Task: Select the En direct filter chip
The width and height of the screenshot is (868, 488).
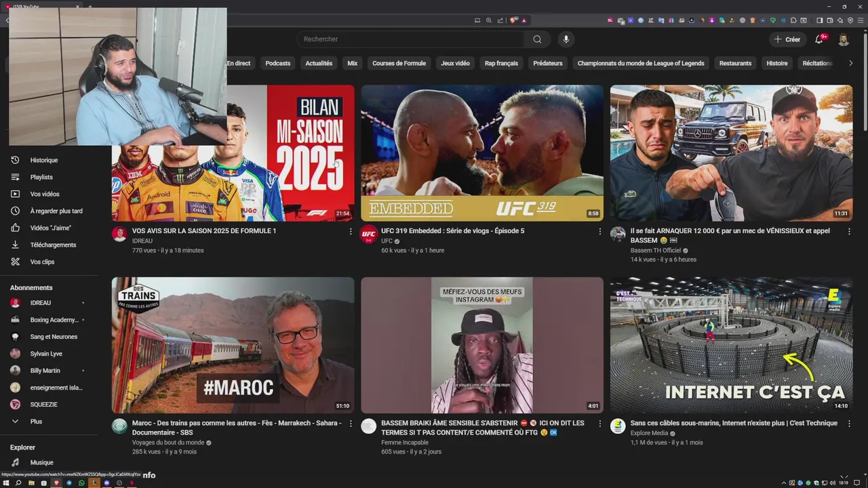Action: (x=239, y=63)
